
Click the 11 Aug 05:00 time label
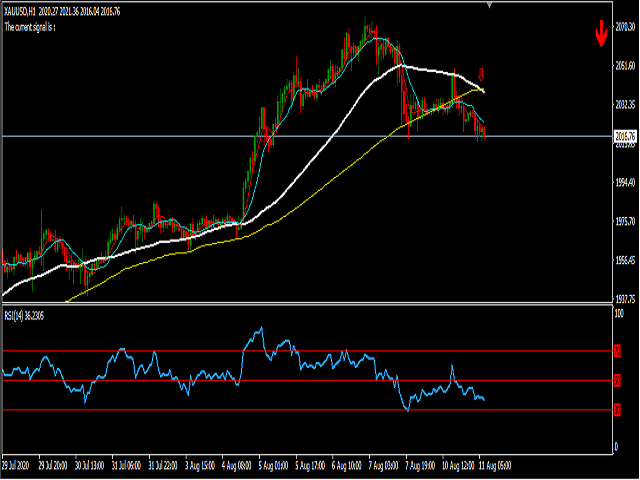click(x=495, y=466)
